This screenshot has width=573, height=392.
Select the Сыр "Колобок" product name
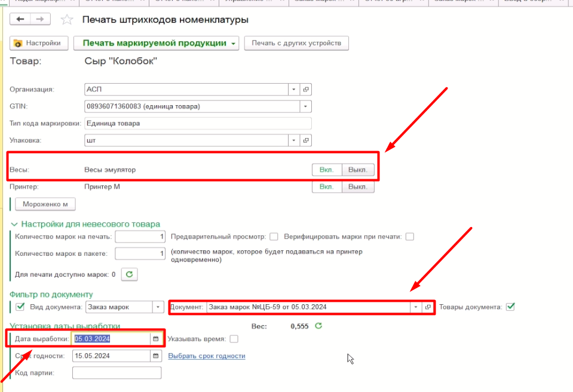click(x=121, y=61)
